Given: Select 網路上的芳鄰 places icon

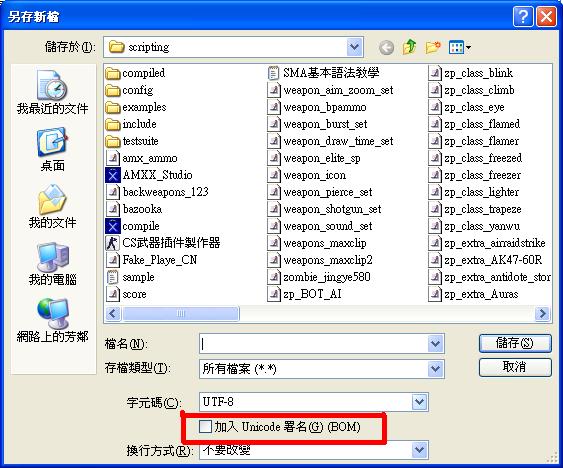Looking at the screenshot, I should [x=52, y=320].
